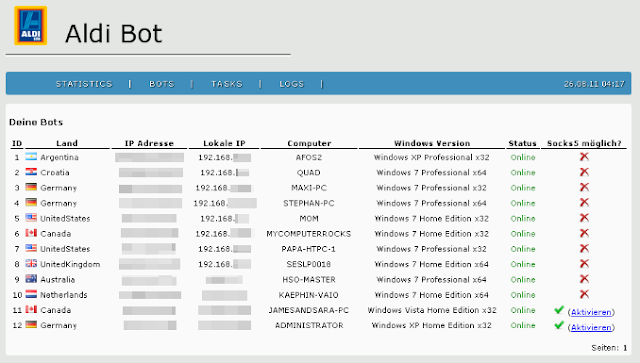Click the Computer column header
This screenshot has height=363, width=640.
click(309, 143)
